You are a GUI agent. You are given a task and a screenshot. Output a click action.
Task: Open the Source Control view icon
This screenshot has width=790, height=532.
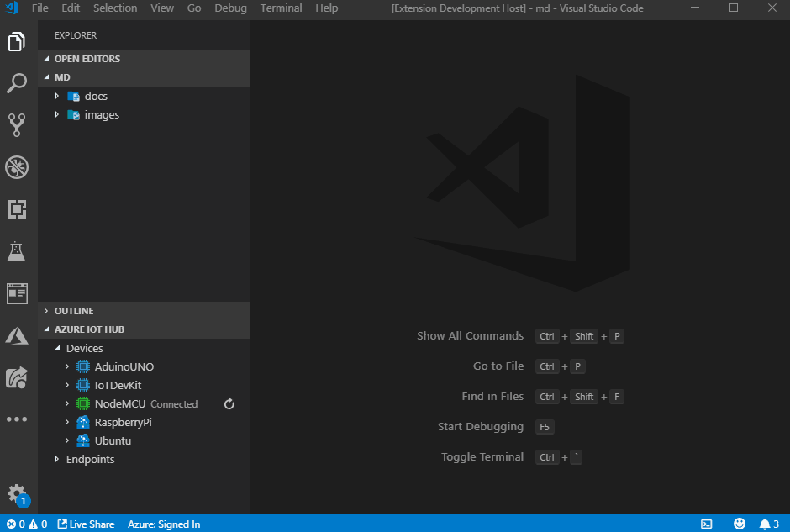(x=17, y=125)
